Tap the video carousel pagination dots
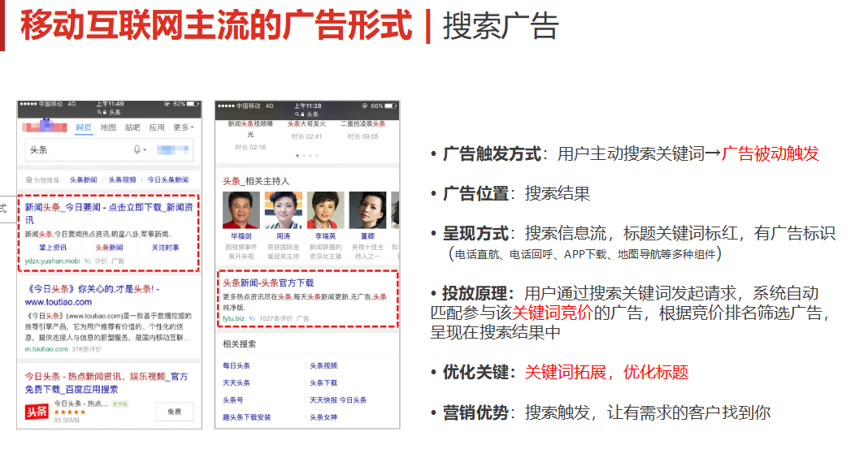 click(307, 156)
